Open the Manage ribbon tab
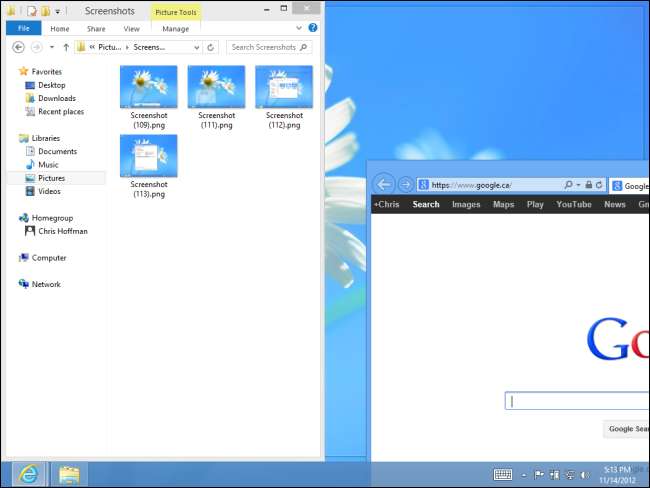 point(175,29)
